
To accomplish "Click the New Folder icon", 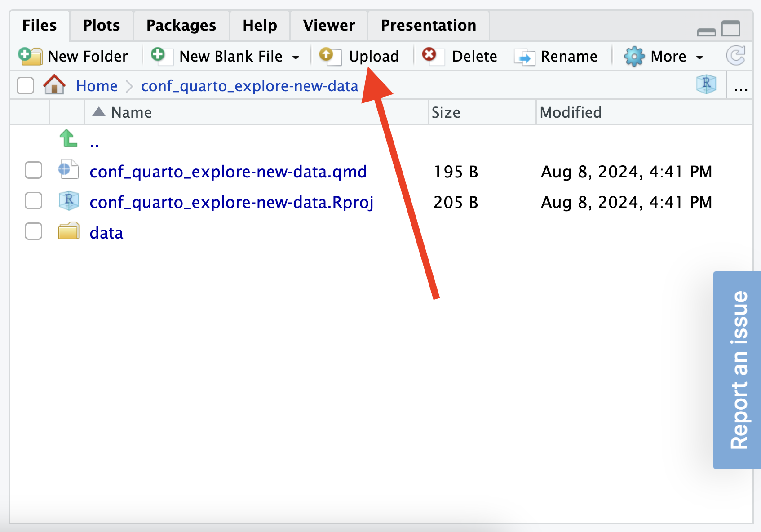I will click(x=30, y=56).
